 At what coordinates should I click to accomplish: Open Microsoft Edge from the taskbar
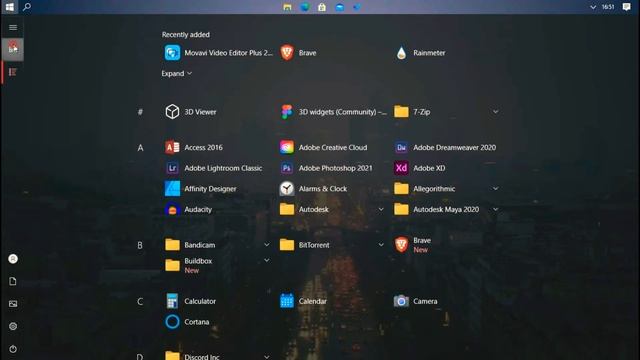(x=305, y=7)
